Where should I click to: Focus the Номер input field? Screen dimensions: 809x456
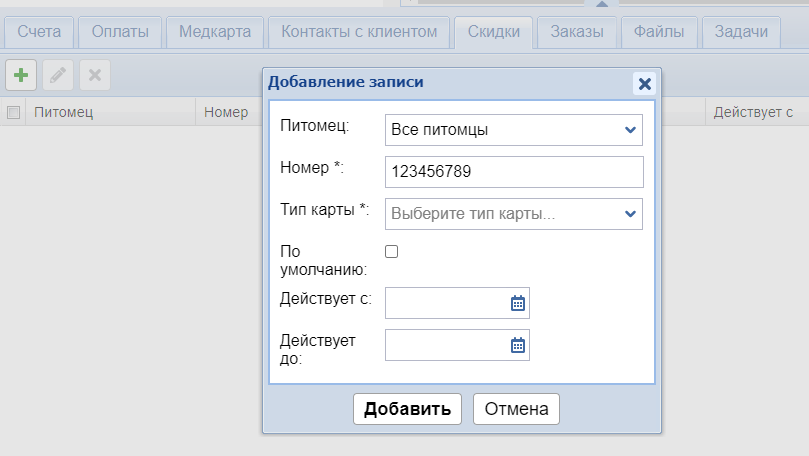pos(513,172)
